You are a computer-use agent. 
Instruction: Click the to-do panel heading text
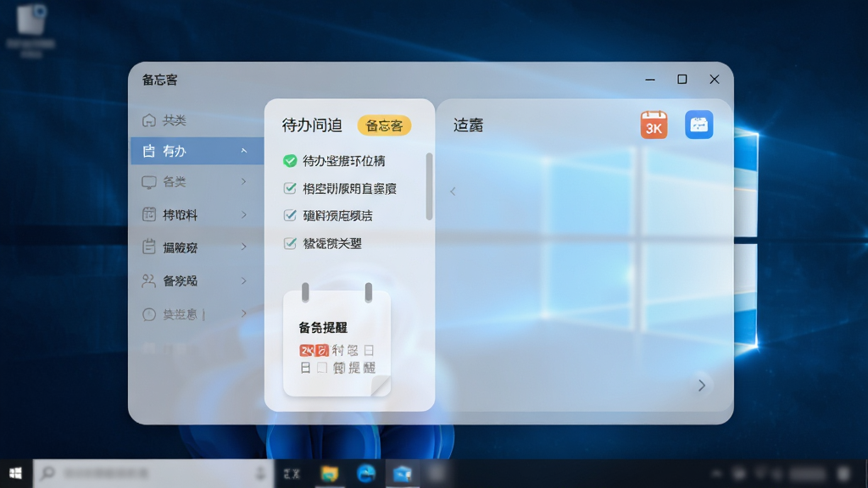[312, 125]
